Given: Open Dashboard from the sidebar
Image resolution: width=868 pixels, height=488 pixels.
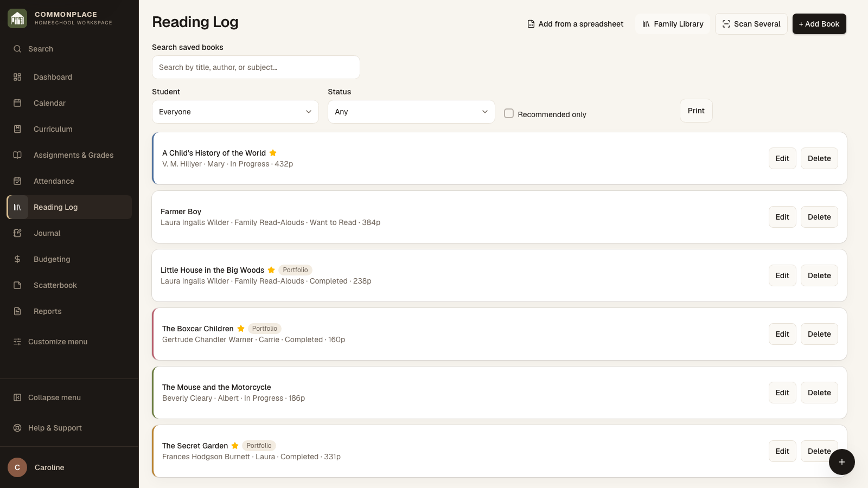Looking at the screenshot, I should 69,77.
